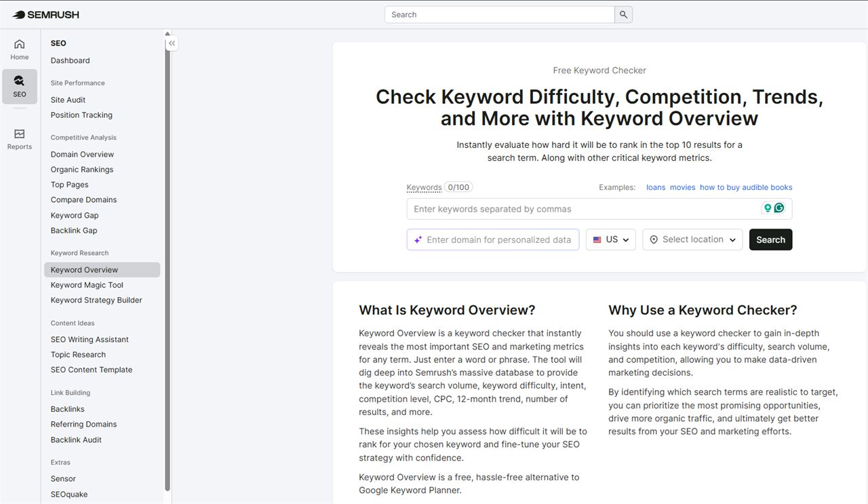Viewport: 868px width, 504px height.
Task: Open Top Pages
Action: coord(69,185)
